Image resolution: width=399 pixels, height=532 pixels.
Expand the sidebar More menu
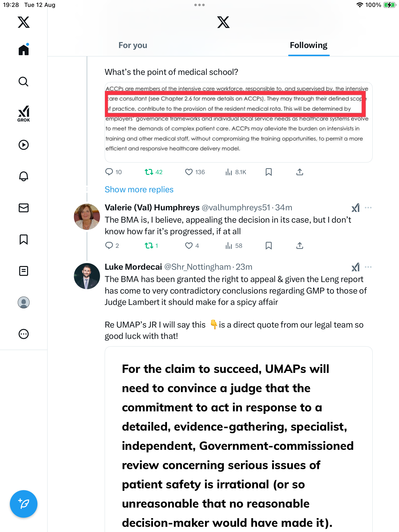click(24, 334)
